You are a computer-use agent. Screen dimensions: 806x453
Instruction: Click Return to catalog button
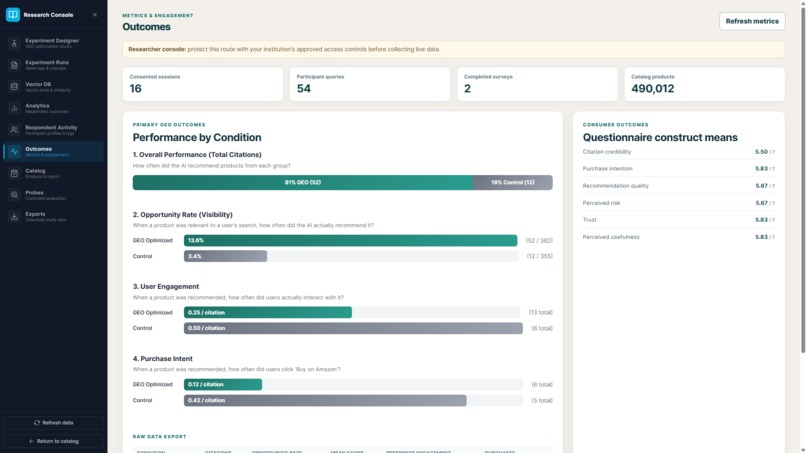[53, 441]
